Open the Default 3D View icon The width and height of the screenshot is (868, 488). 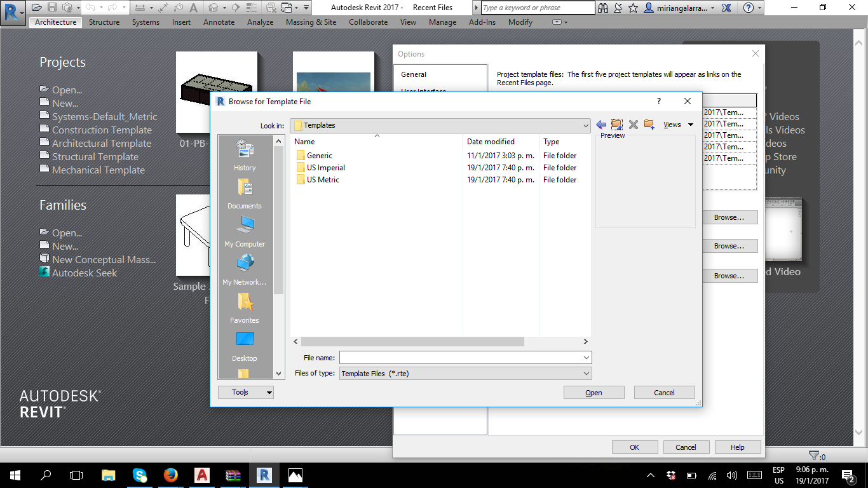tap(212, 7)
